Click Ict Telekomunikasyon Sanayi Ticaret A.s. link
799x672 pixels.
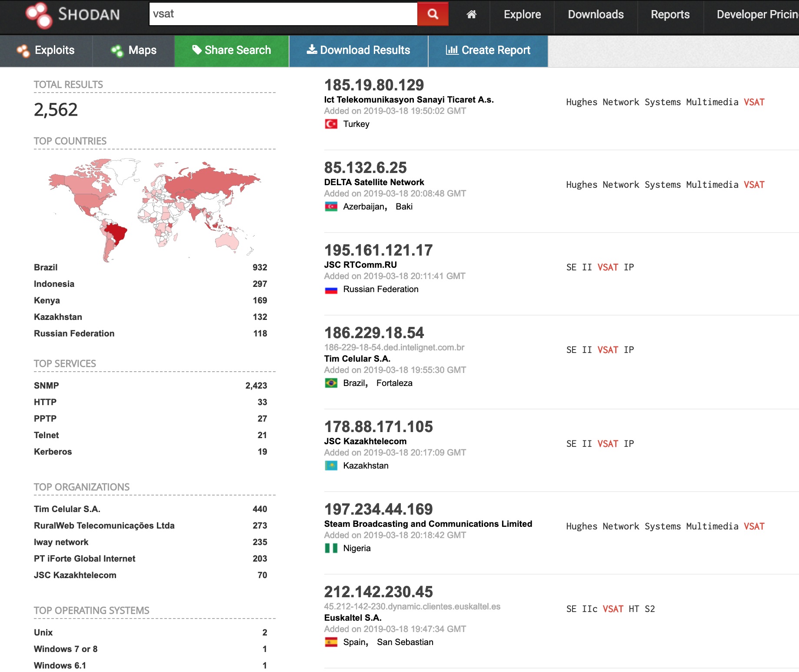click(x=409, y=100)
